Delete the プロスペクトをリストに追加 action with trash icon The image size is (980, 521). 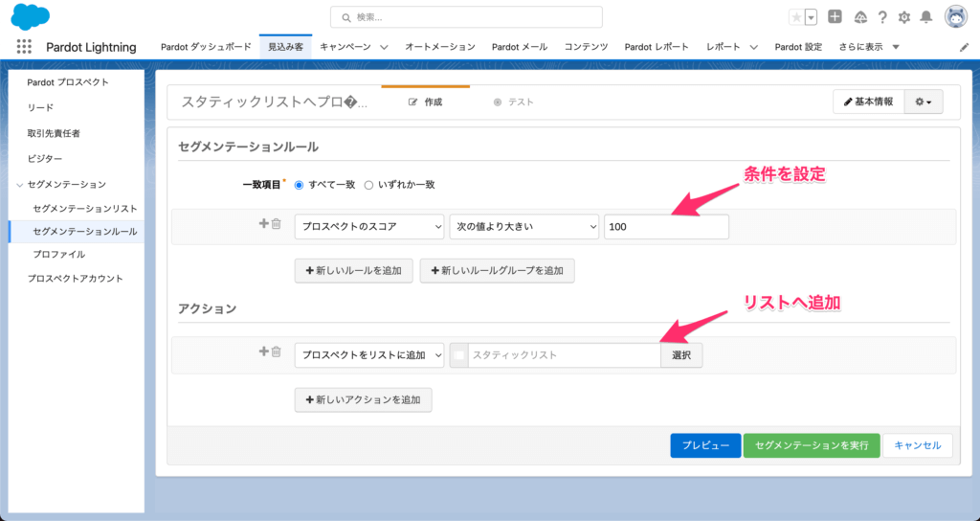(277, 351)
